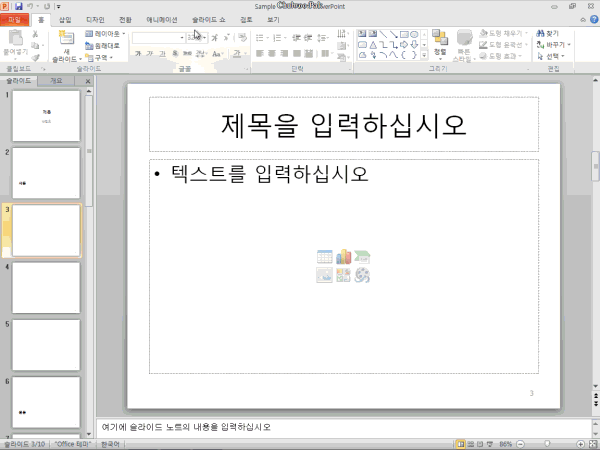Switch to the 삽입 (Insert) tab
Image resolution: width=600 pixels, height=450 pixels.
[65, 20]
